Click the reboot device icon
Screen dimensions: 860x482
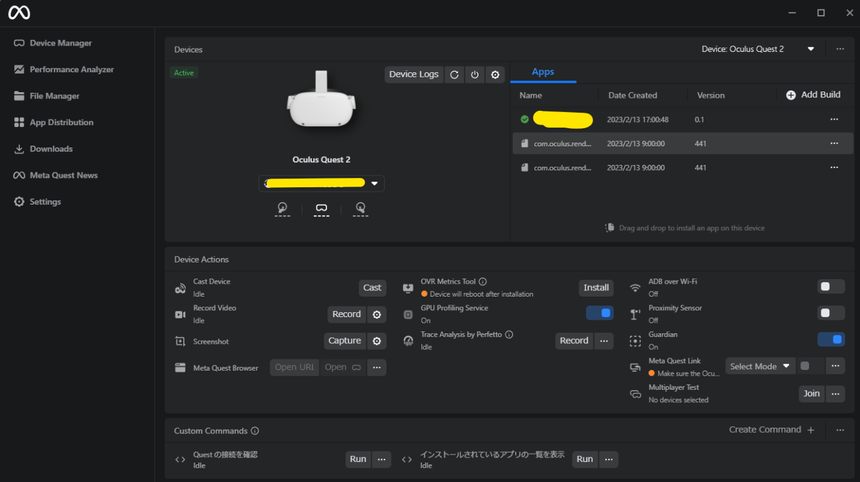point(454,75)
